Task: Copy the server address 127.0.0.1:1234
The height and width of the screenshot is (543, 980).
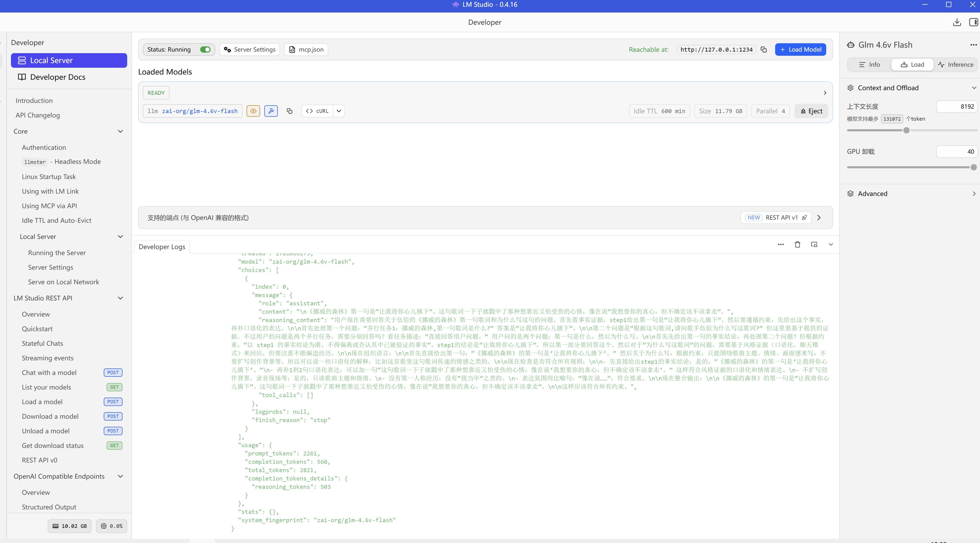Action: 763,50
